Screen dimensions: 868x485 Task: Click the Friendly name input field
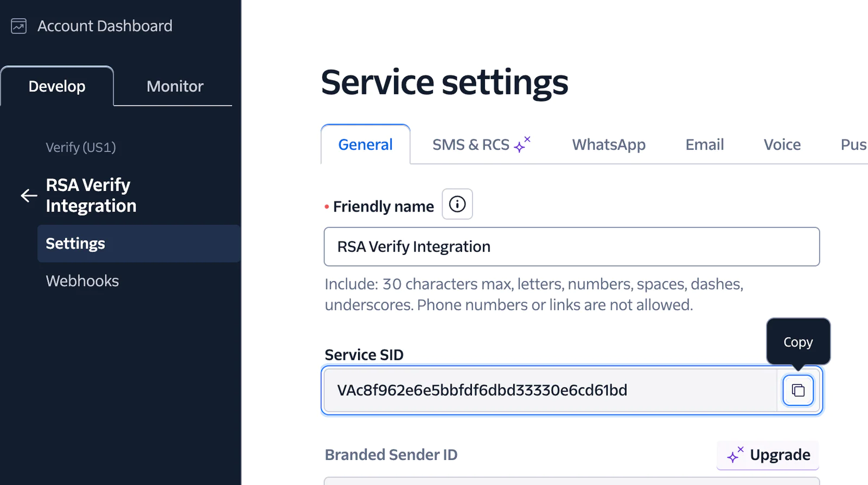[x=572, y=247]
